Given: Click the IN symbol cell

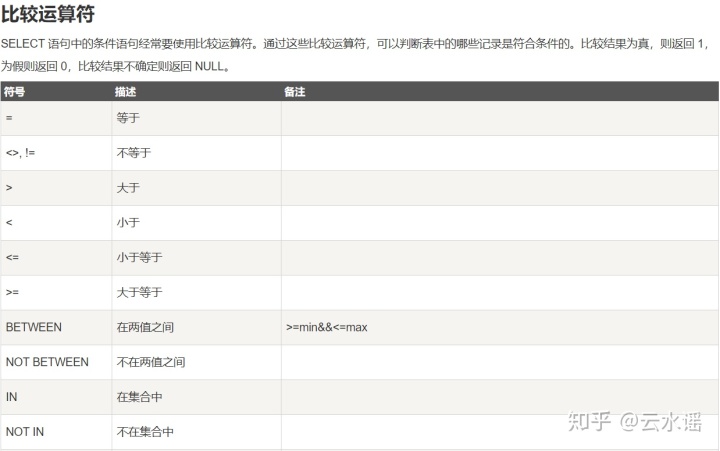Looking at the screenshot, I should pos(56,397).
